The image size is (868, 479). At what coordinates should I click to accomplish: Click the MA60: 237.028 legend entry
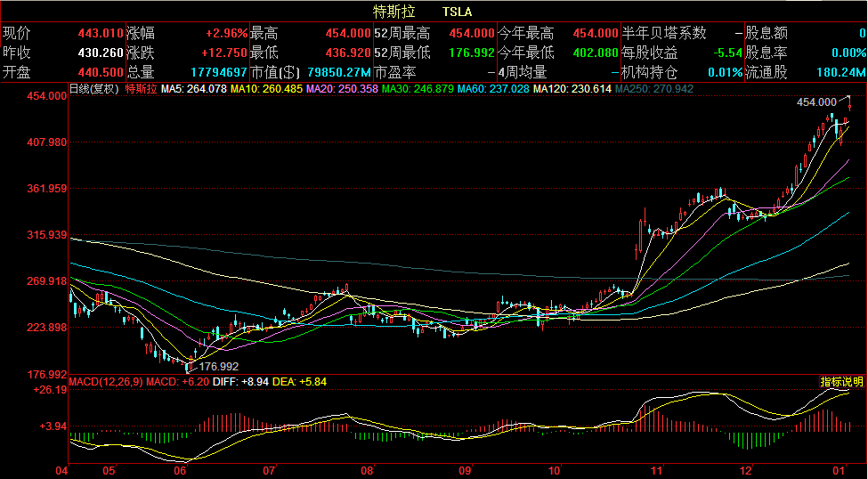(x=494, y=89)
